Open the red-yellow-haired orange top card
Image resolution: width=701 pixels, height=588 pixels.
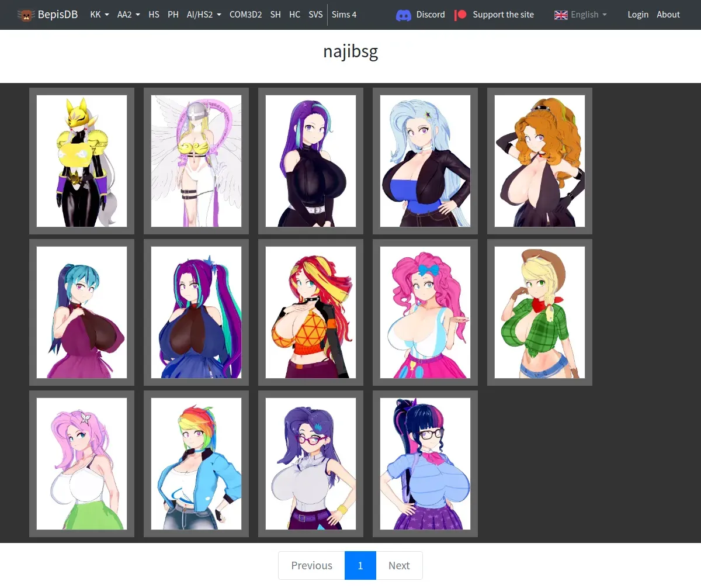pos(311,313)
